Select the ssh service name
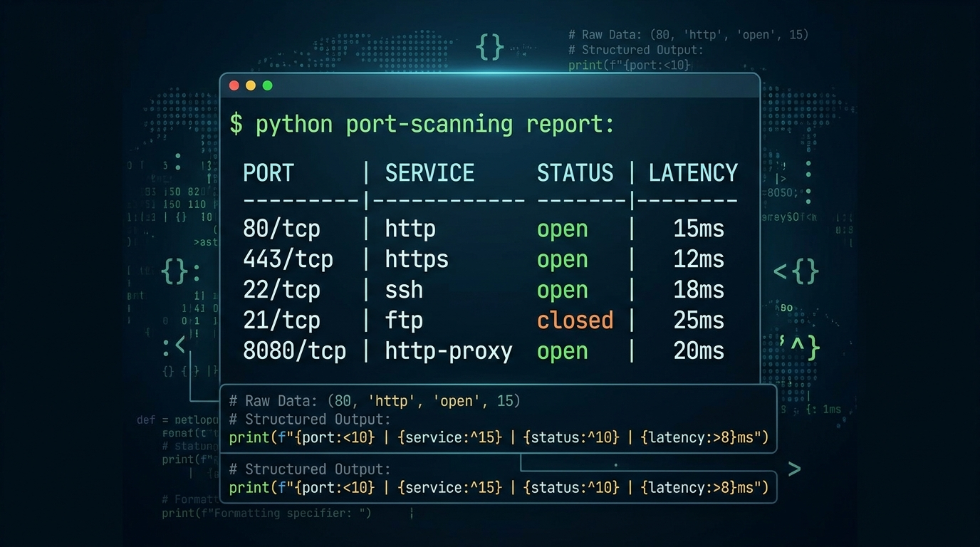Screen dimensions: 980x547 [404, 290]
